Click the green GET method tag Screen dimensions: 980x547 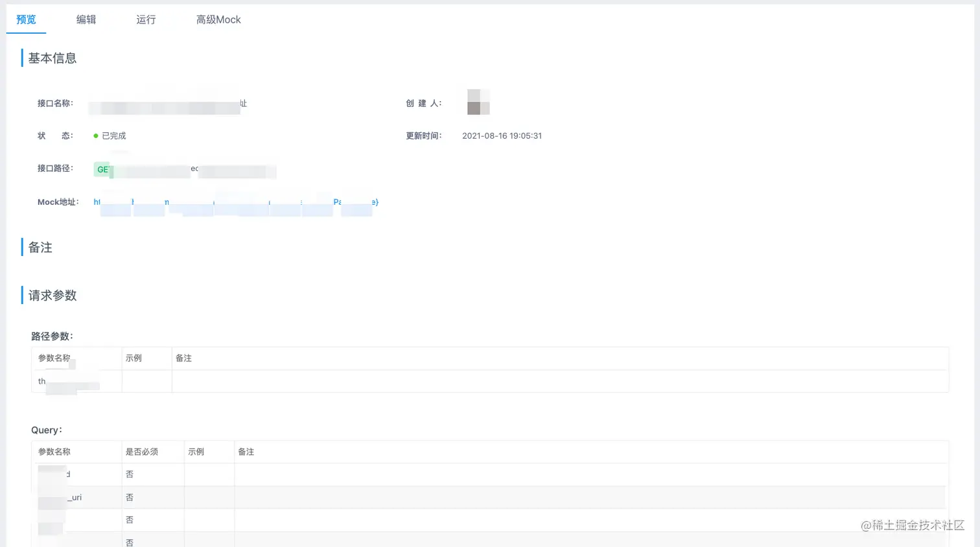(103, 169)
